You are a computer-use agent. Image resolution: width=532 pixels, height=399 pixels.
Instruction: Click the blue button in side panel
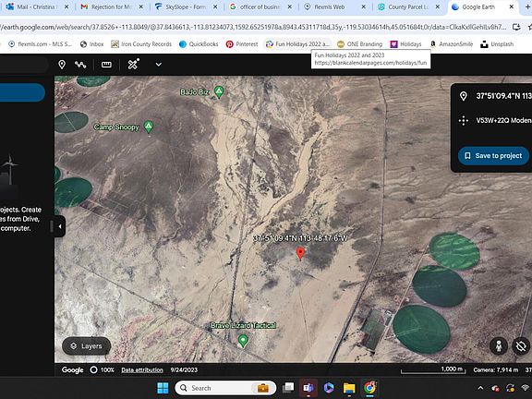point(22,92)
